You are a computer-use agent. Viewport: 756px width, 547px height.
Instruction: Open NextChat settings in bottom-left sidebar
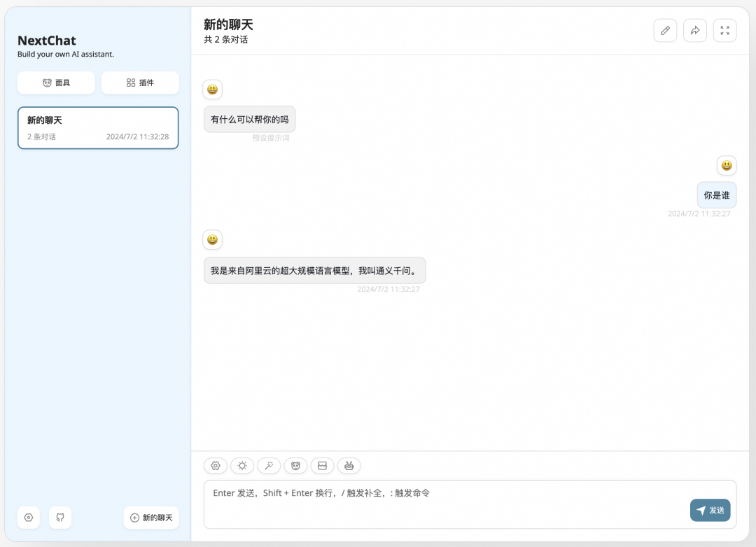tap(28, 518)
